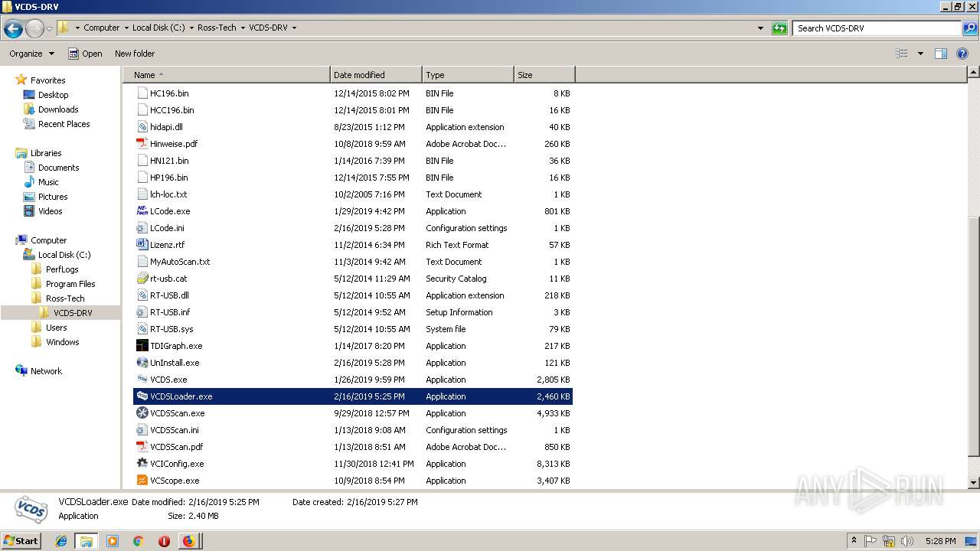The image size is (980, 551).
Task: Sort by Date modified column header
Action: 376,75
